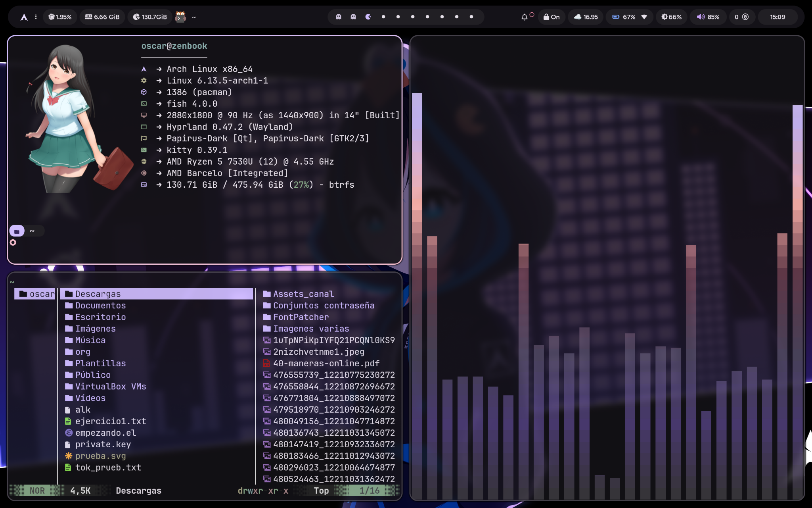812x508 pixels.
Task: Click the 4,5K size in status bar
Action: 80,491
